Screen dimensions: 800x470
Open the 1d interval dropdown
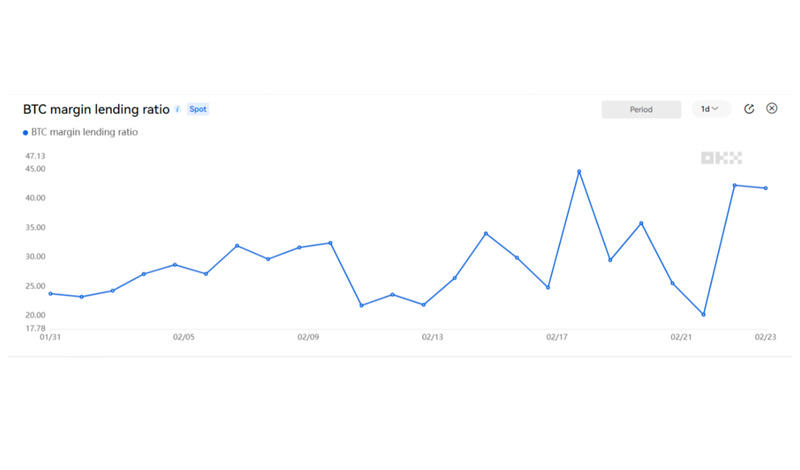tap(710, 109)
